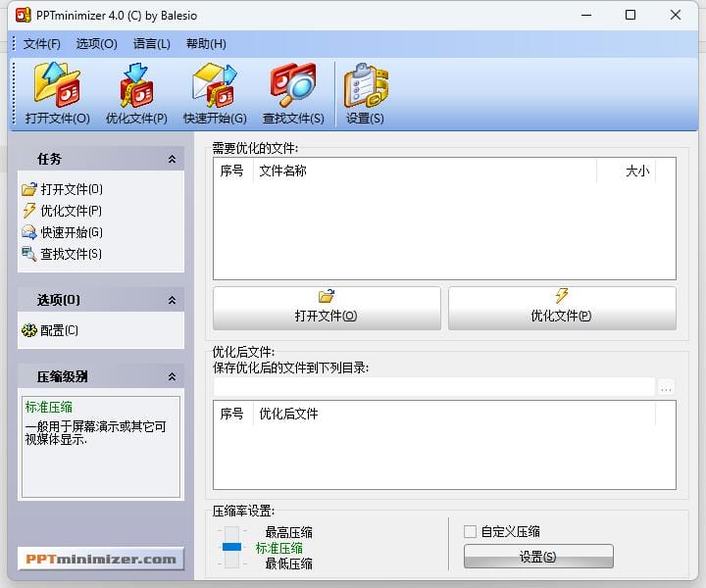Collapse the 选项(O) panel chevron
The image size is (706, 588).
pos(172,300)
